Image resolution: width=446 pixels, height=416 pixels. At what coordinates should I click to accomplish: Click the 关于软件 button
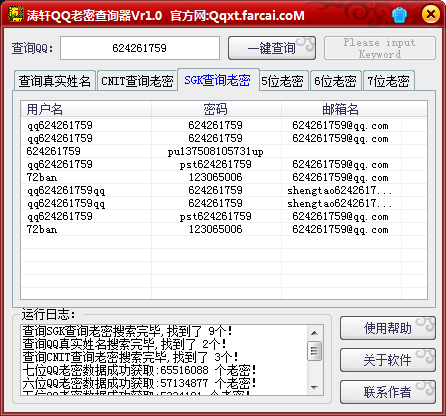388,360
